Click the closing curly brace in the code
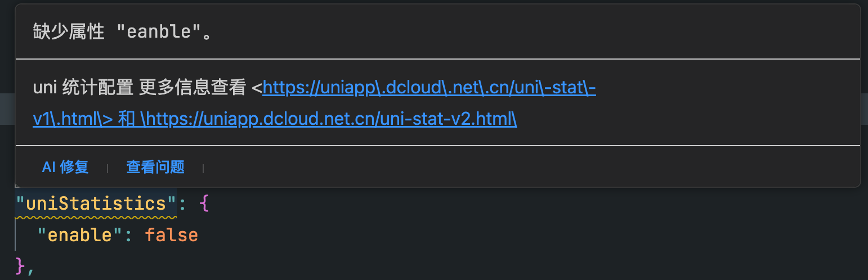The width and height of the screenshot is (868, 280). coord(20,265)
